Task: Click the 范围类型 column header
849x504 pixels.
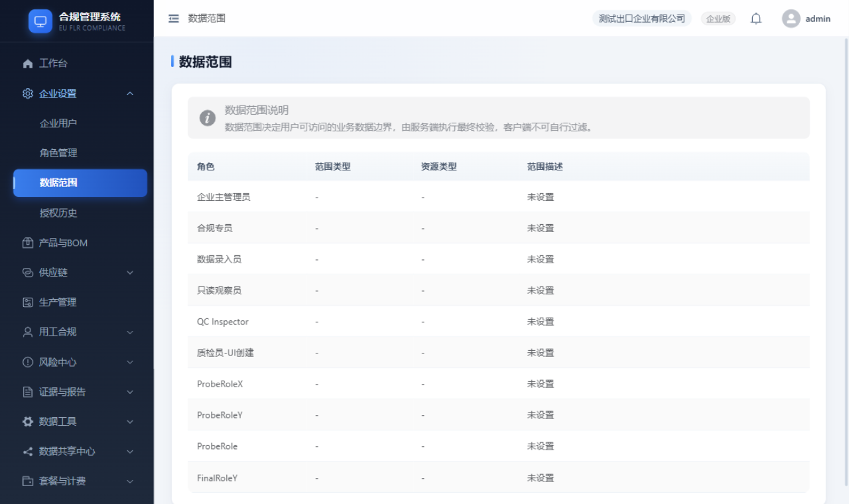Action: [x=333, y=167]
